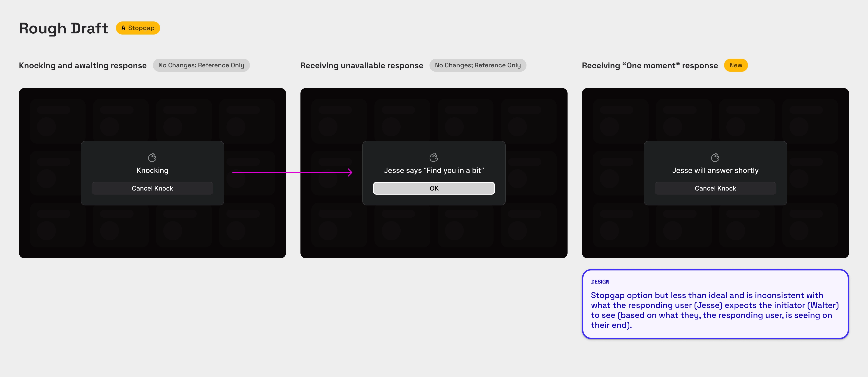
Task: Click Cancel Knock under Jesse will answer shortly
Action: tap(715, 188)
